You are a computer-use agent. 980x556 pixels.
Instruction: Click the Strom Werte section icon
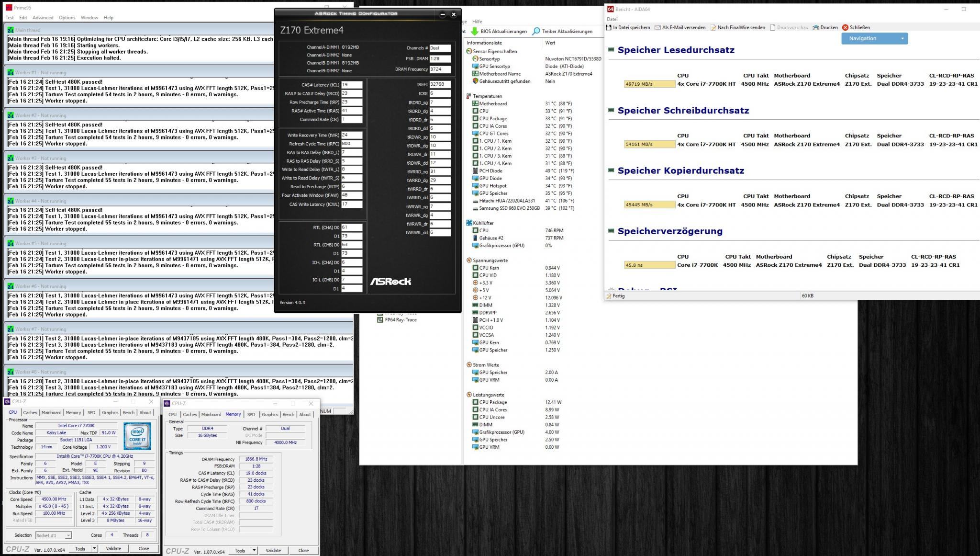pos(469,365)
